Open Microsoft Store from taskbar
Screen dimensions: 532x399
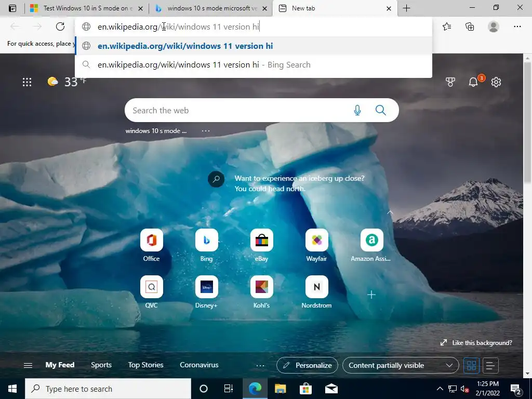click(x=305, y=389)
